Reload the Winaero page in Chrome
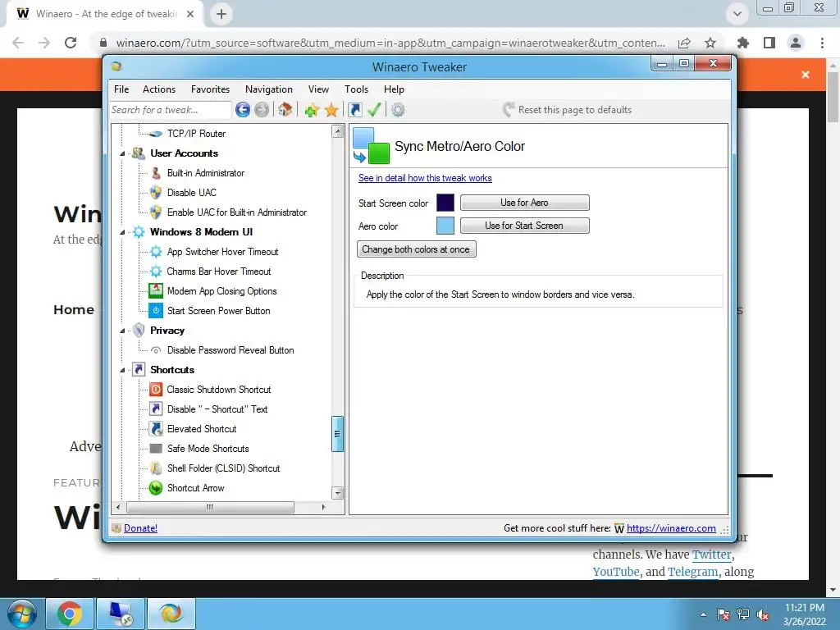This screenshot has height=630, width=840. click(x=71, y=43)
